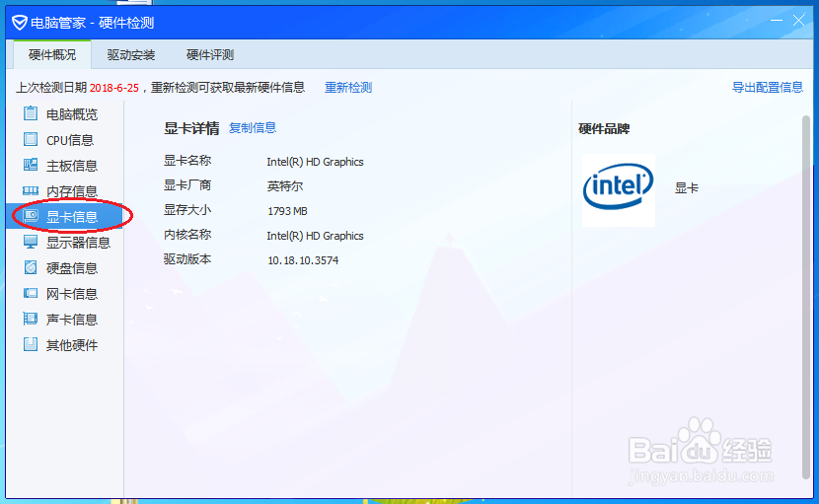819x504 pixels.
Task: Click the 内存信息 memory stick icon
Action: tap(31, 190)
